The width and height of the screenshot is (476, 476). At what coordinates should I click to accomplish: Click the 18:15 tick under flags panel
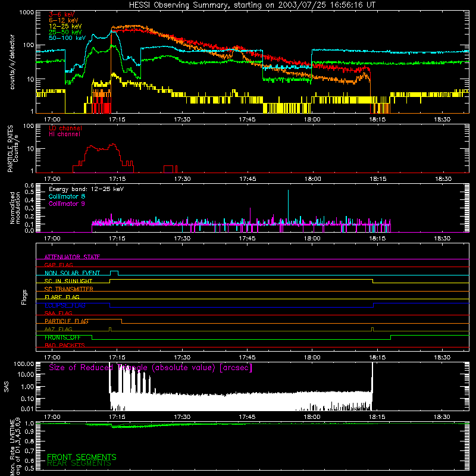coord(377,358)
